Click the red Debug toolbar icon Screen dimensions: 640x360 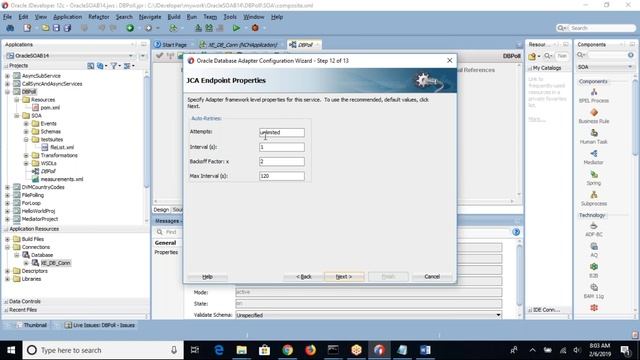255,28
